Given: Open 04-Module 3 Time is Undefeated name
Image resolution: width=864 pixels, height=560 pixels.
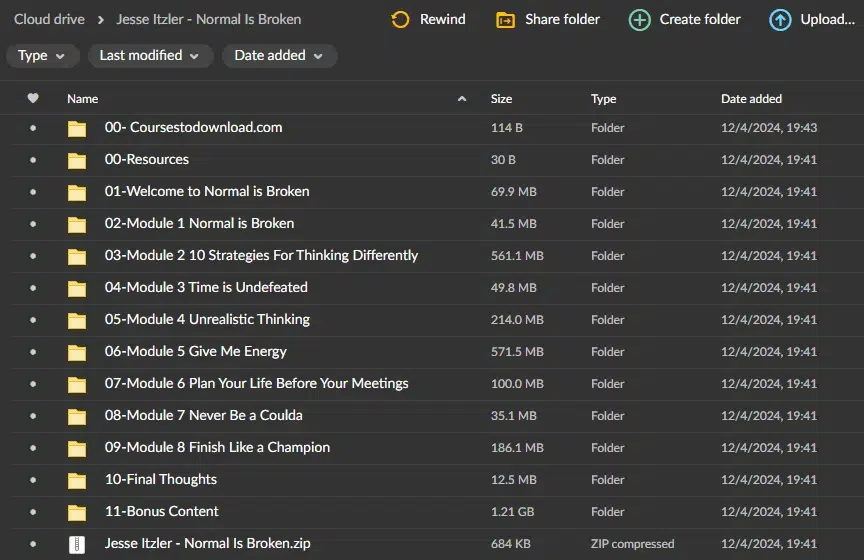Looking at the screenshot, I should coord(206,287).
